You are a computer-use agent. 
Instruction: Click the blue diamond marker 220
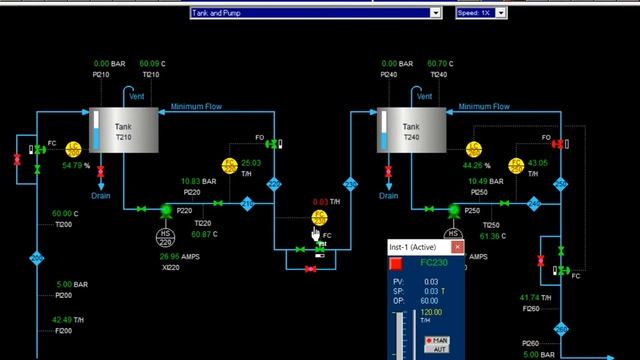(274, 184)
